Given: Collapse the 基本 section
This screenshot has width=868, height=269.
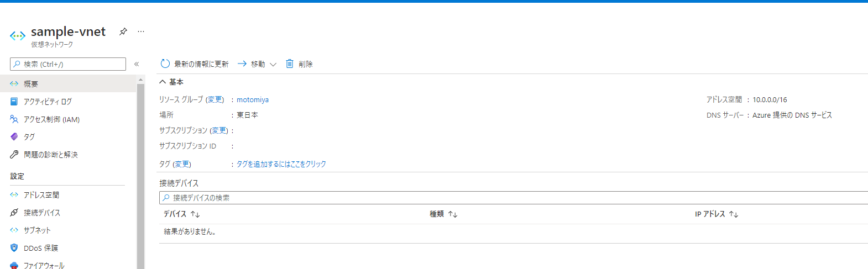Looking at the screenshot, I should click(171, 82).
